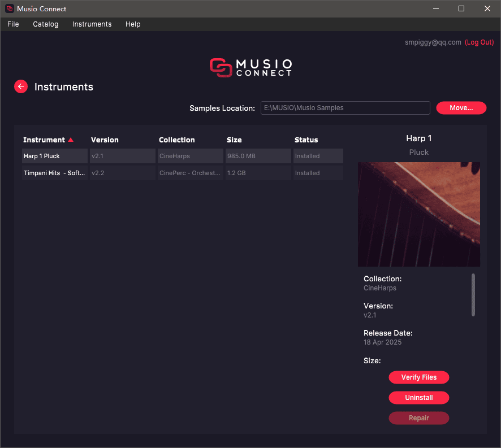Click the details panel scrollbar
The height and width of the screenshot is (448, 501).
(473, 295)
